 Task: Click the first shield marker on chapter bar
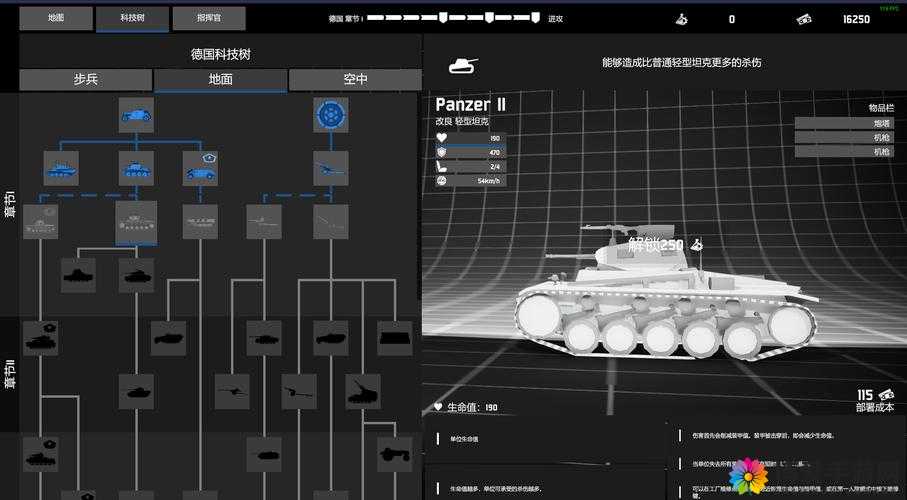[x=443, y=18]
